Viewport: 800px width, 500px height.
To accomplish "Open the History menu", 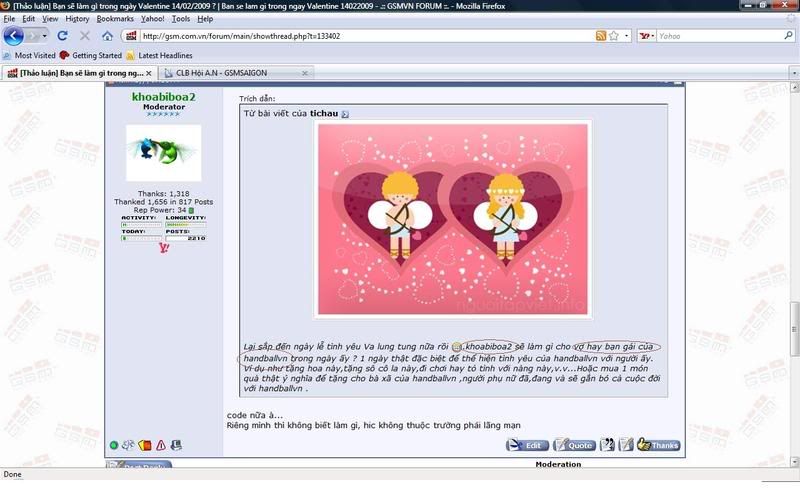I will (77, 19).
